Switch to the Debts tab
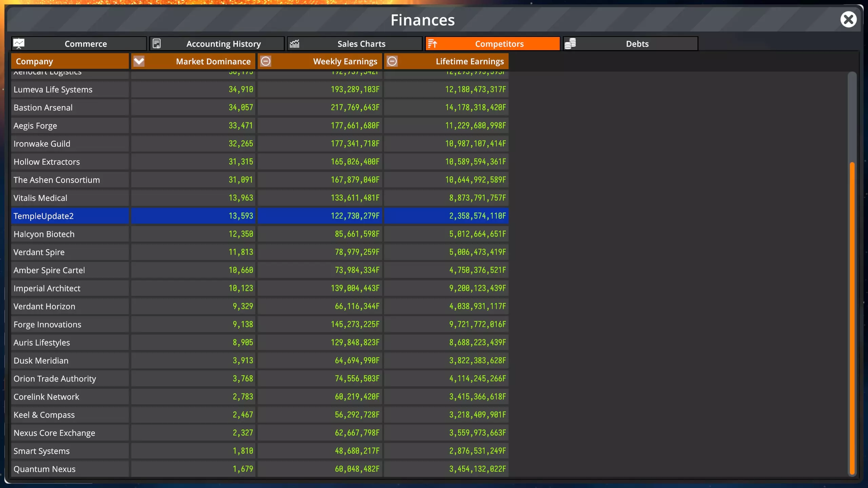Viewport: 868px width, 488px height. [637, 44]
